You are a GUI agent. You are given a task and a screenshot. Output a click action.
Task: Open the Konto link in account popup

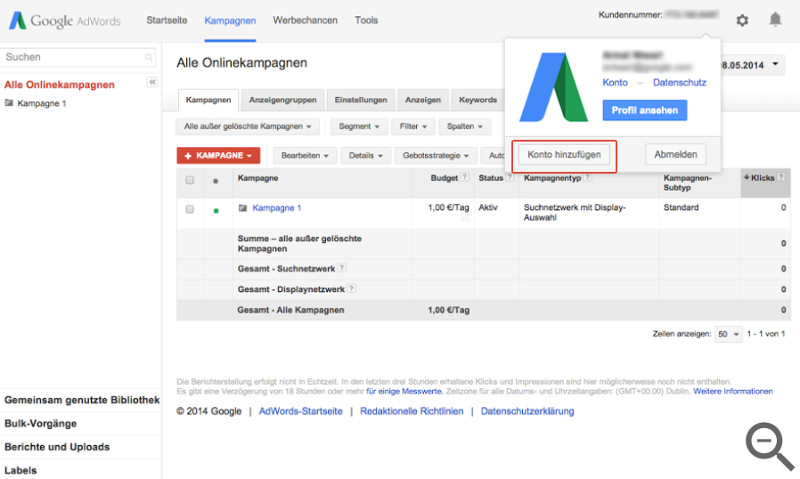[615, 83]
